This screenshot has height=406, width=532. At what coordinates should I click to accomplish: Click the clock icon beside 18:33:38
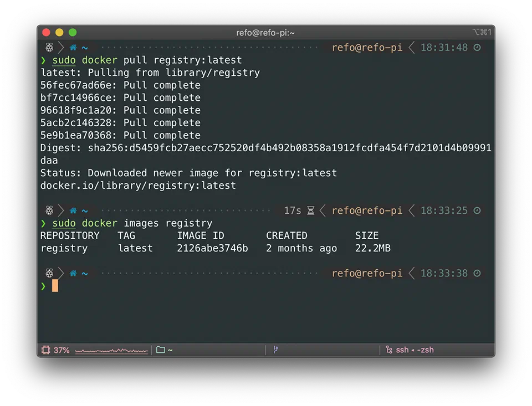pyautogui.click(x=477, y=273)
